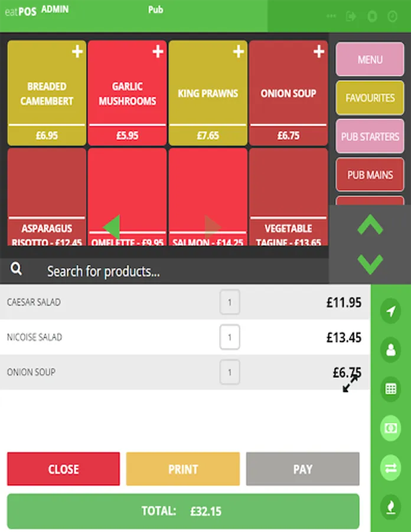Open the customer person icon
Screen dimensions: 411x532
pos(391,350)
